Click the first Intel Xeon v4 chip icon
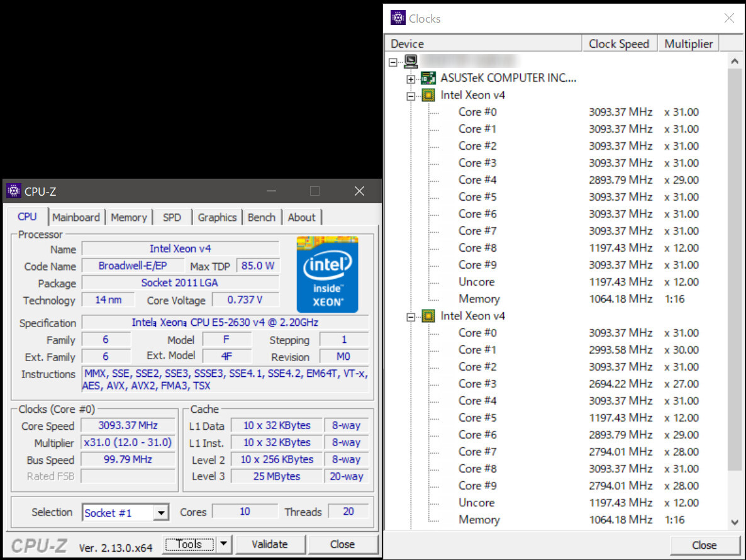The image size is (746, 560). (x=428, y=95)
